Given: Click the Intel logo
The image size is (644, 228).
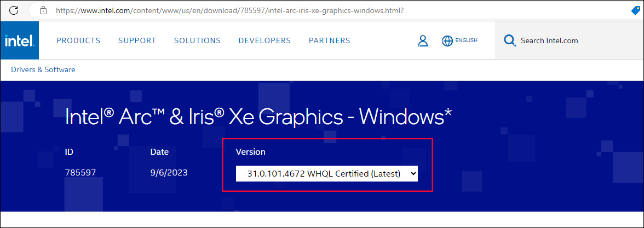Looking at the screenshot, I should pos(20,40).
